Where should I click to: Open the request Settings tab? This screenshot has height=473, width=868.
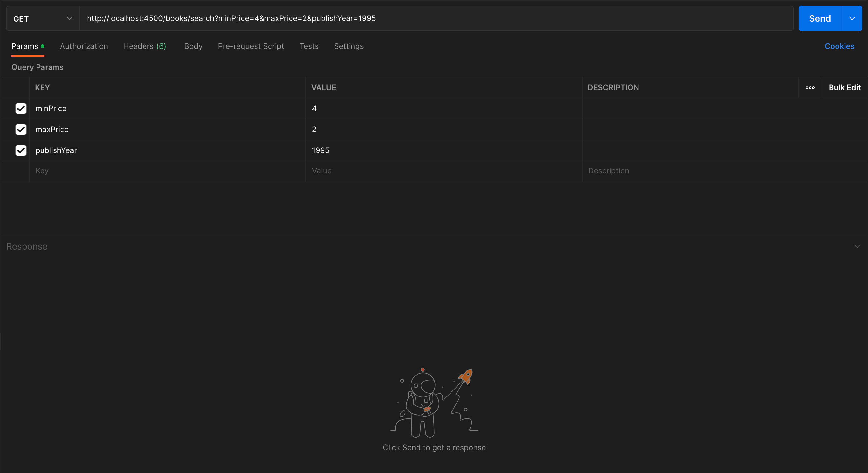(x=349, y=46)
